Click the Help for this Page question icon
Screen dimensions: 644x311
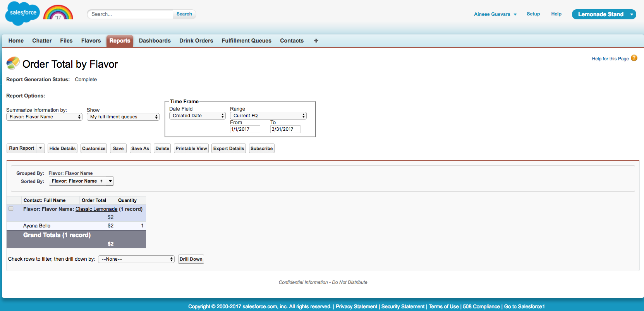tap(634, 58)
